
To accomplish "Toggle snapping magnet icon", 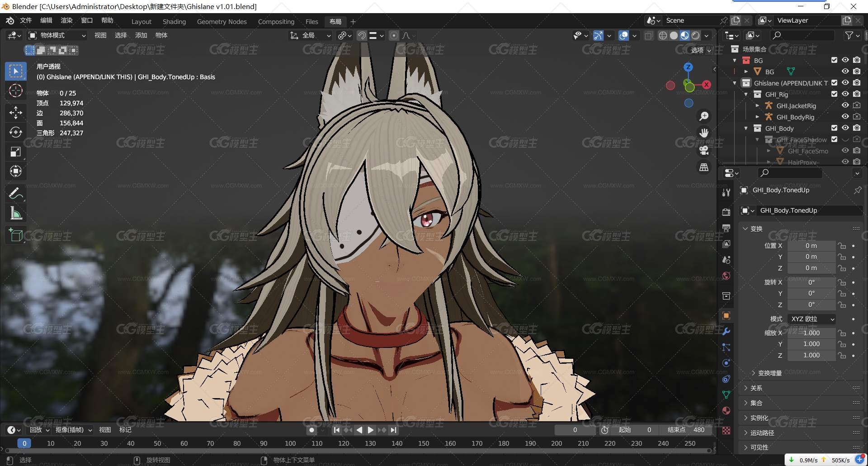I will point(362,35).
